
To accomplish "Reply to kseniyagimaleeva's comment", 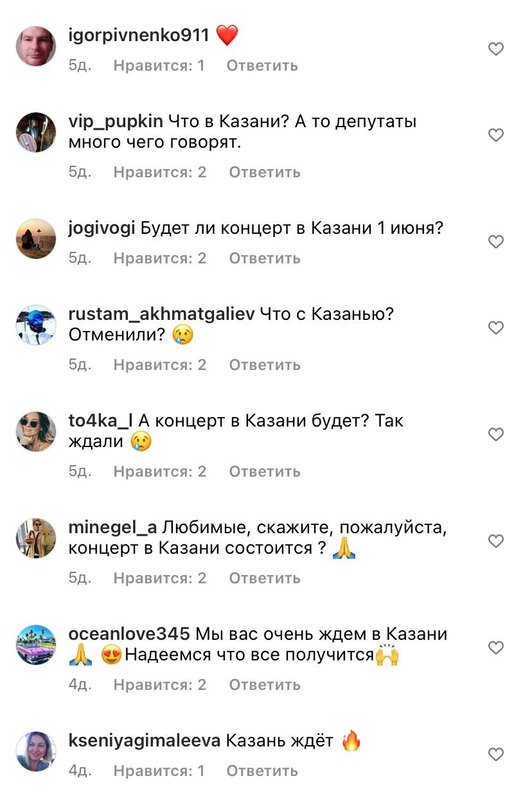I will pyautogui.click(x=262, y=771).
